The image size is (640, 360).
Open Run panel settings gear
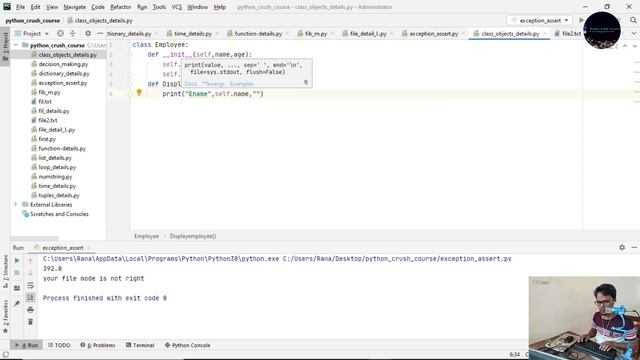pos(622,247)
